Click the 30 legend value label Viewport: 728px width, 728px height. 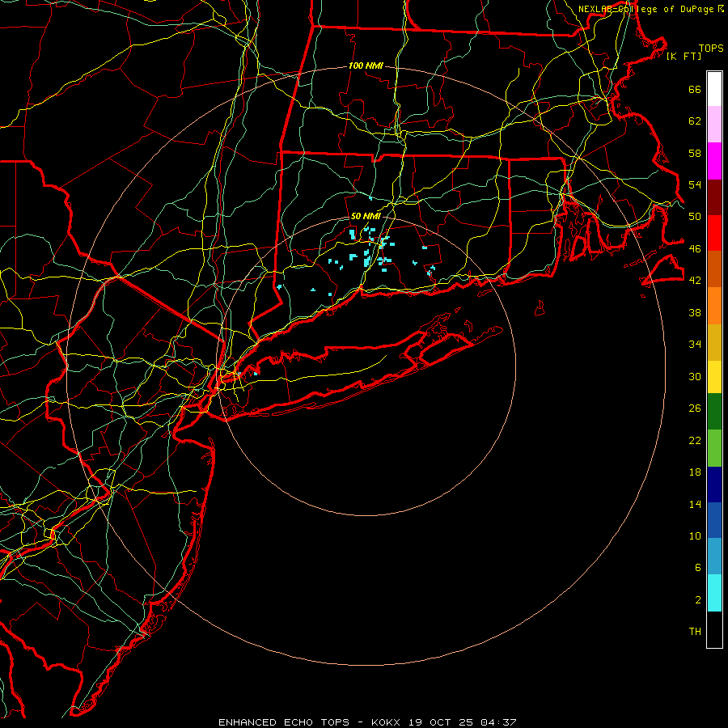pyautogui.click(x=695, y=376)
